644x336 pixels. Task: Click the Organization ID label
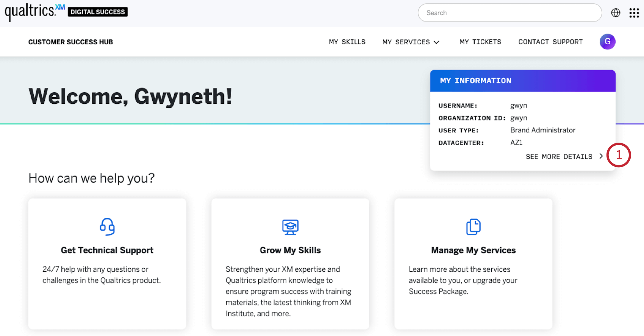[x=472, y=118]
